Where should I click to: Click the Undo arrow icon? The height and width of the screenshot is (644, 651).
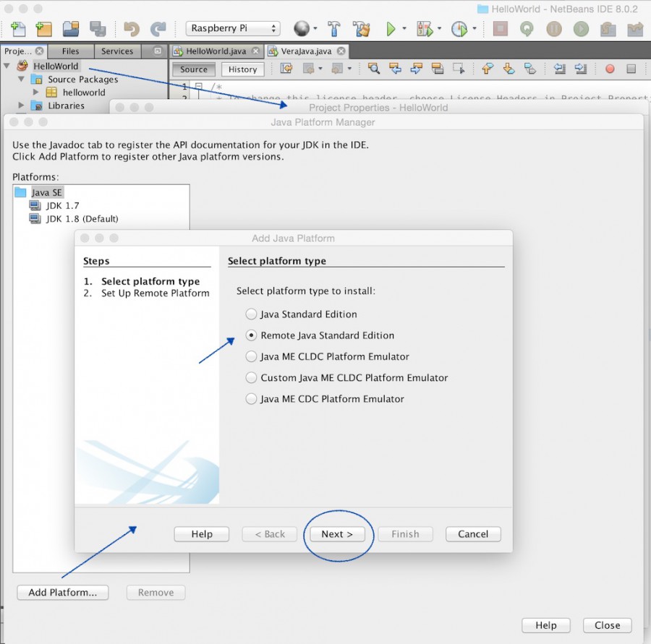[132, 29]
